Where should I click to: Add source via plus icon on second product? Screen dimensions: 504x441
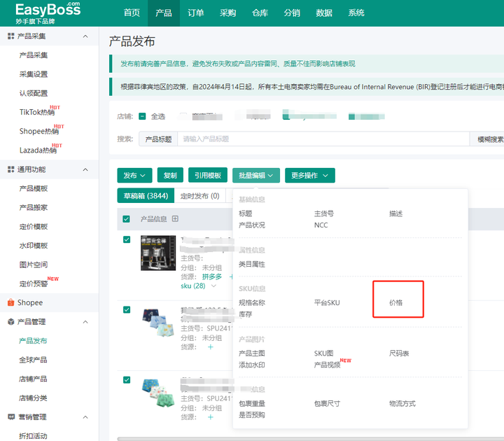click(210, 346)
